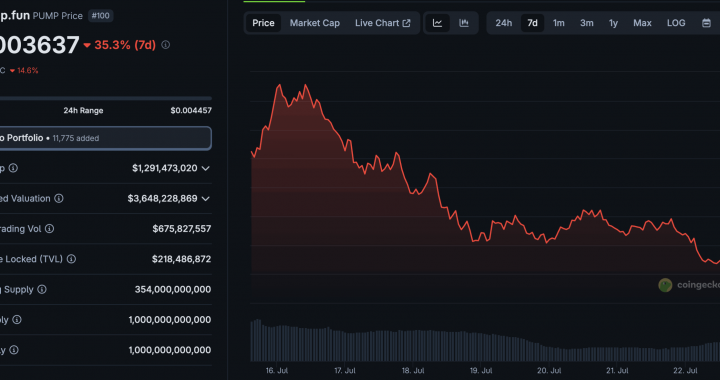This screenshot has height=380, width=720.
Task: Click TVL value $218,486,872
Action: click(181, 259)
